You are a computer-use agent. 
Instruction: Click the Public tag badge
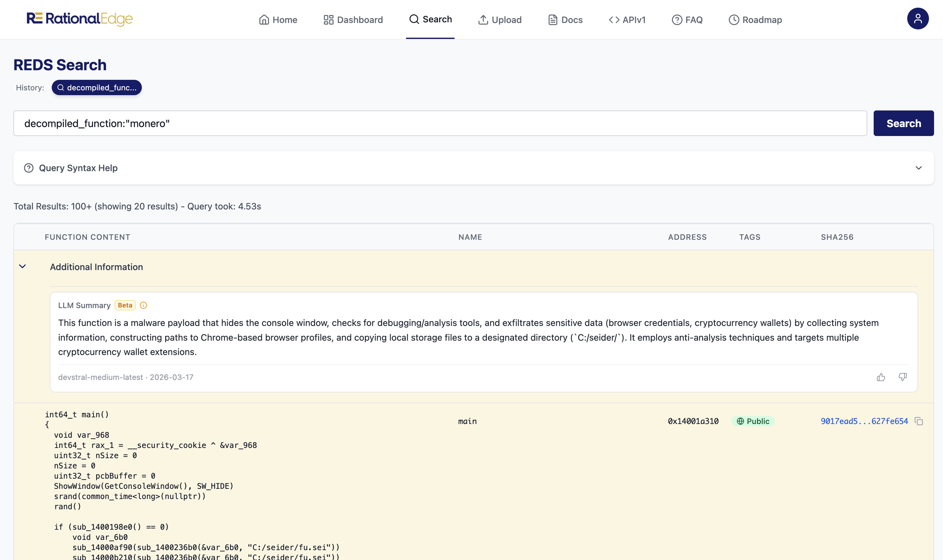point(753,421)
